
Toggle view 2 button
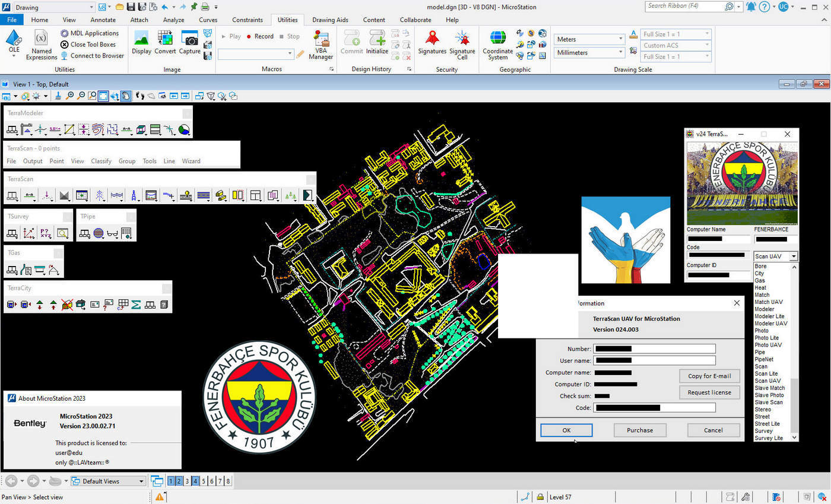tap(179, 481)
